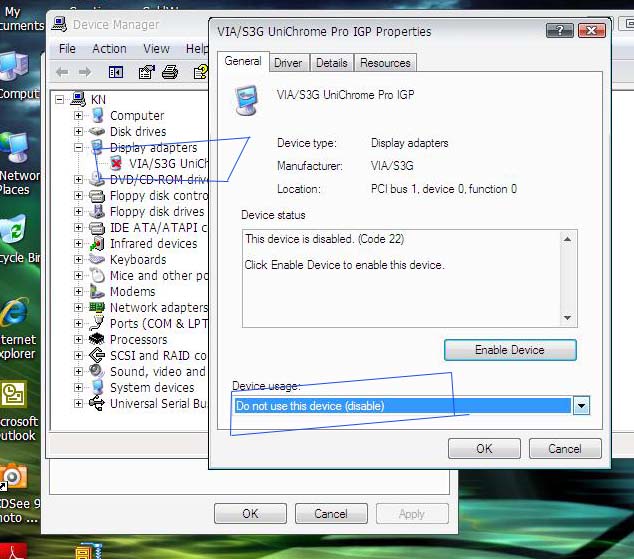Open the Microsoft Outlook desktop icon
The width and height of the screenshot is (634, 559).
tap(14, 394)
